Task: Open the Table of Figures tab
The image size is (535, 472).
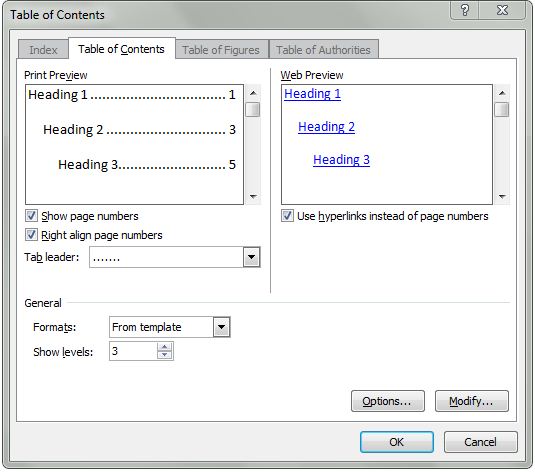Action: pyautogui.click(x=221, y=50)
